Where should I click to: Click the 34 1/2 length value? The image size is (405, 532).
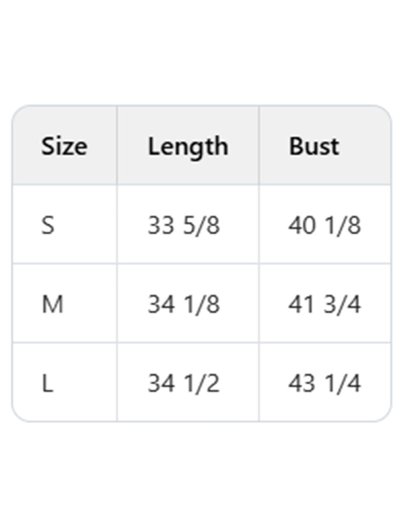point(184,384)
